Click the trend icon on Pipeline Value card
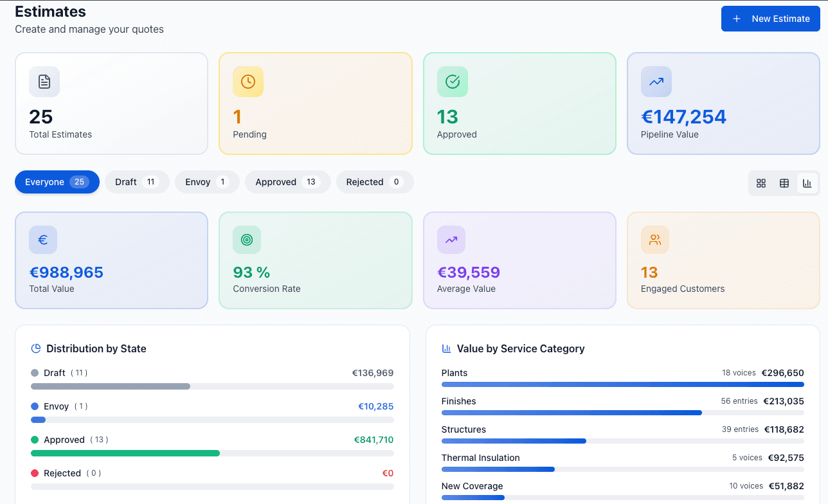 pyautogui.click(x=656, y=82)
